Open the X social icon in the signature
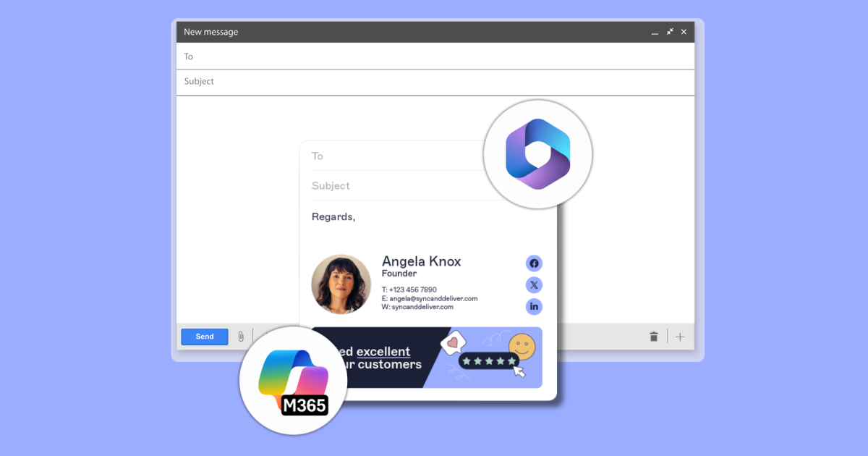 pyautogui.click(x=534, y=285)
